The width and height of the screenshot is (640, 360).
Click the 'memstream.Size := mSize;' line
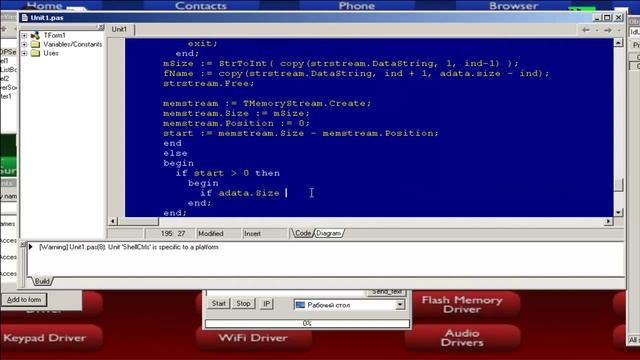[x=236, y=113]
